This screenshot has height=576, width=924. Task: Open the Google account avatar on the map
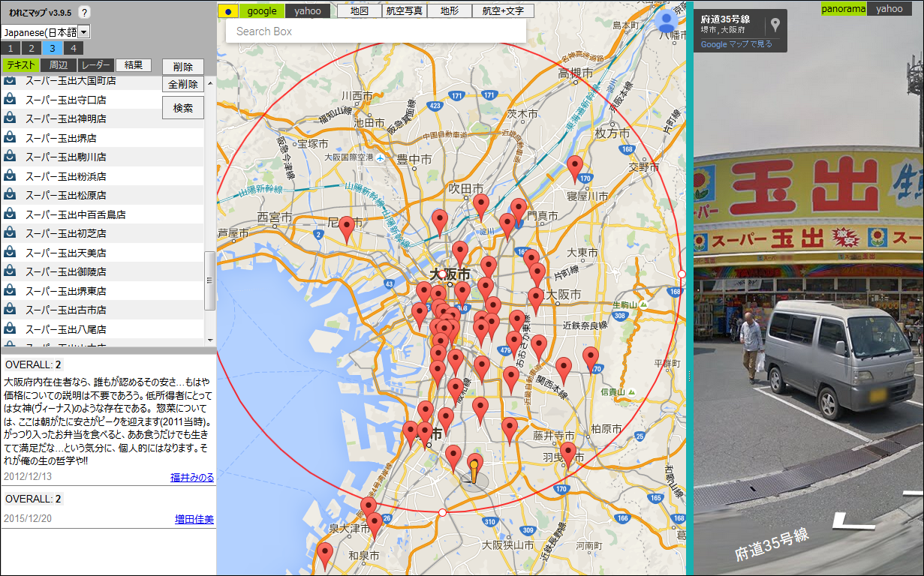click(666, 22)
